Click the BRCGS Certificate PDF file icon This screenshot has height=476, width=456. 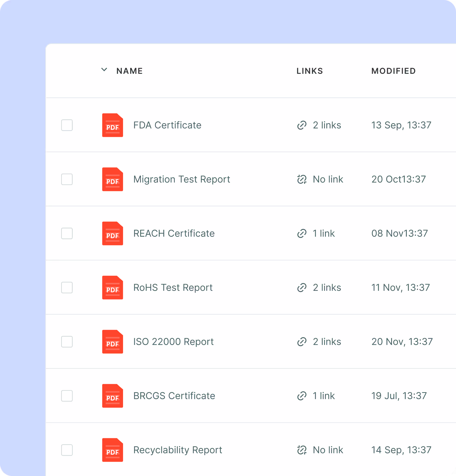click(112, 396)
